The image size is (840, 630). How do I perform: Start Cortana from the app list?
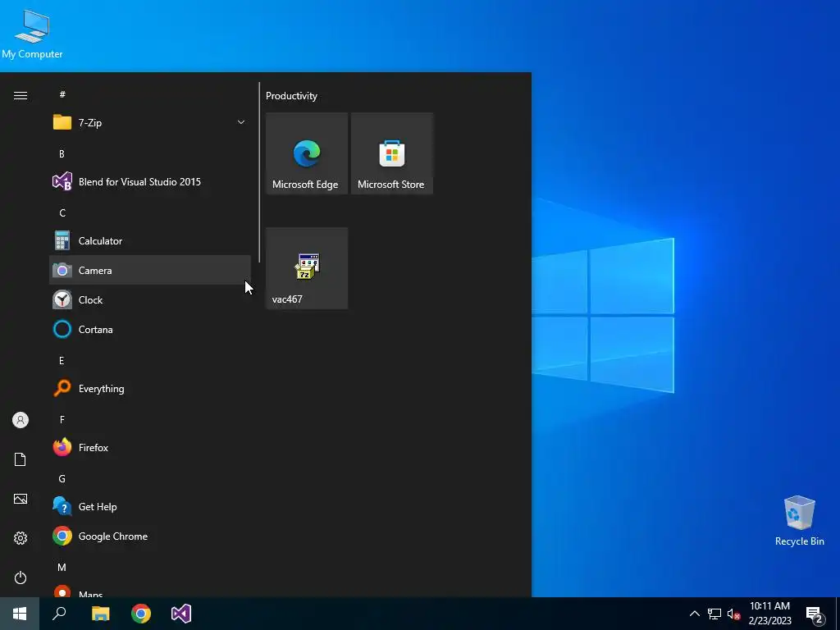149,330
